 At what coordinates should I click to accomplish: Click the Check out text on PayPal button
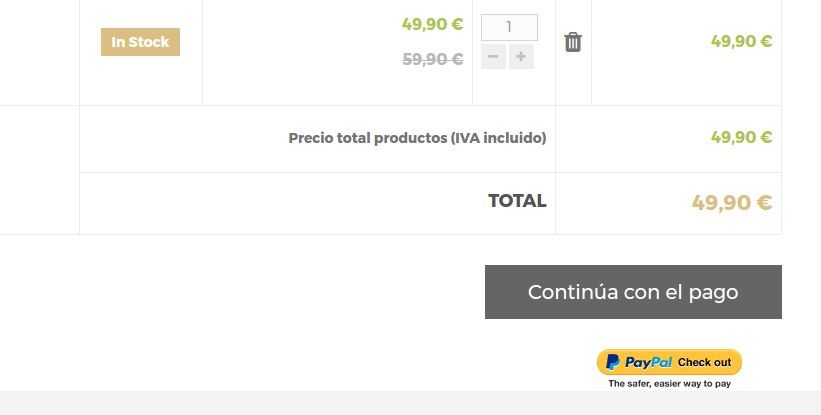point(704,362)
